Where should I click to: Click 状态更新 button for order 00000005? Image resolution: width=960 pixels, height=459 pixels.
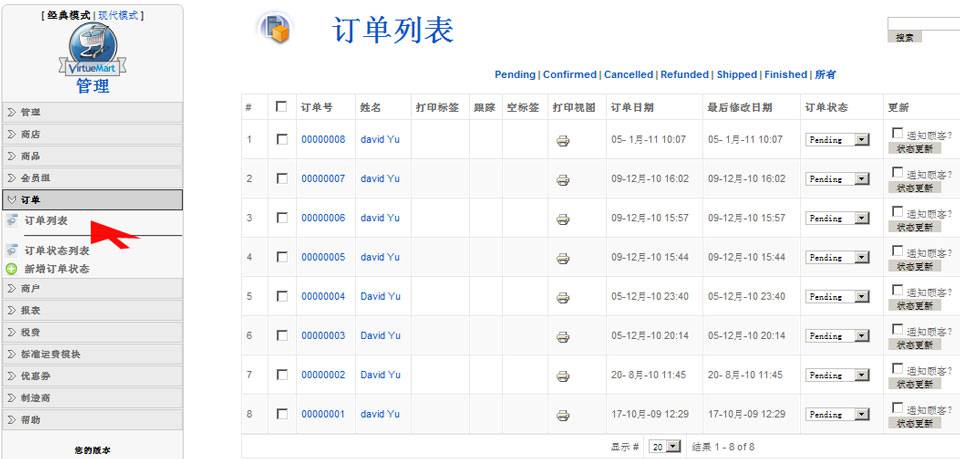point(914,266)
